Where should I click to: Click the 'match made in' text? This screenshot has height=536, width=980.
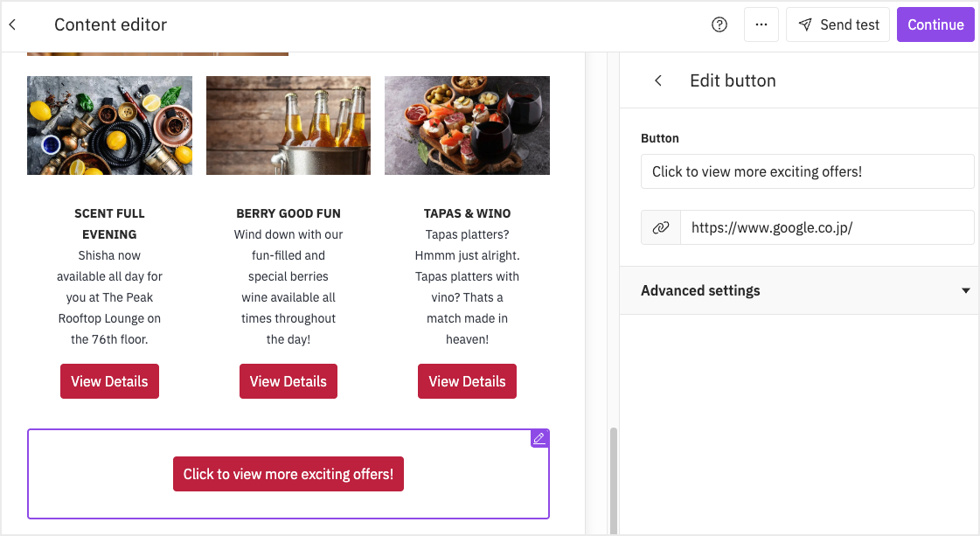coord(467,318)
